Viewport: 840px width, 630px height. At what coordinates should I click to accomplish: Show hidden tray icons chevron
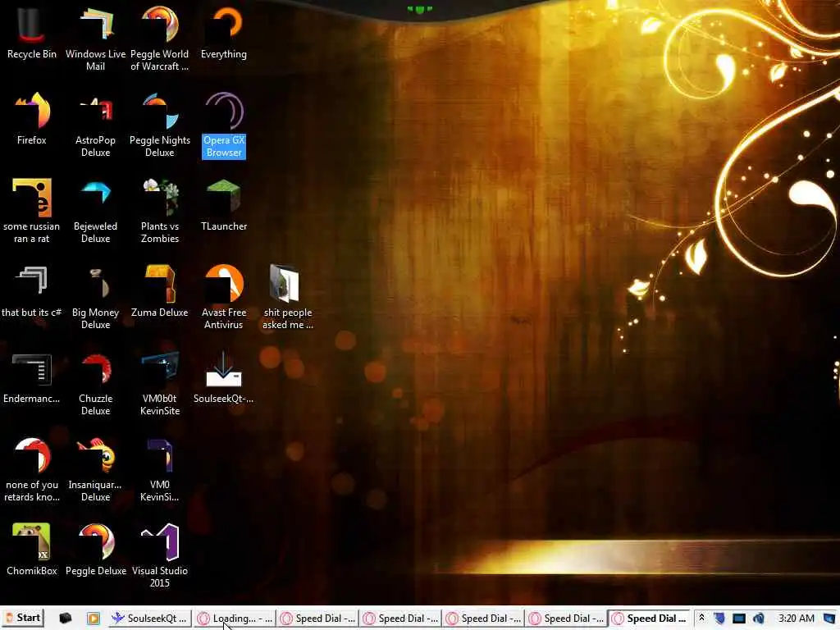point(701,619)
